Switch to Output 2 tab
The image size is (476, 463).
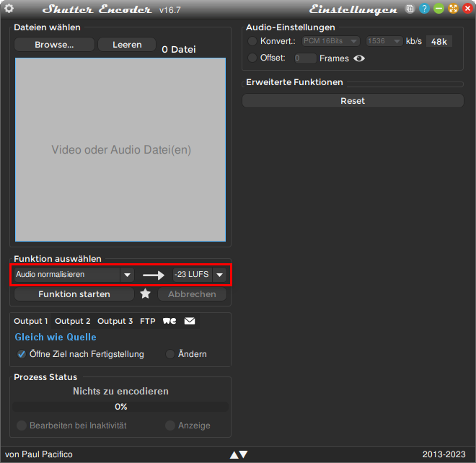coord(73,321)
